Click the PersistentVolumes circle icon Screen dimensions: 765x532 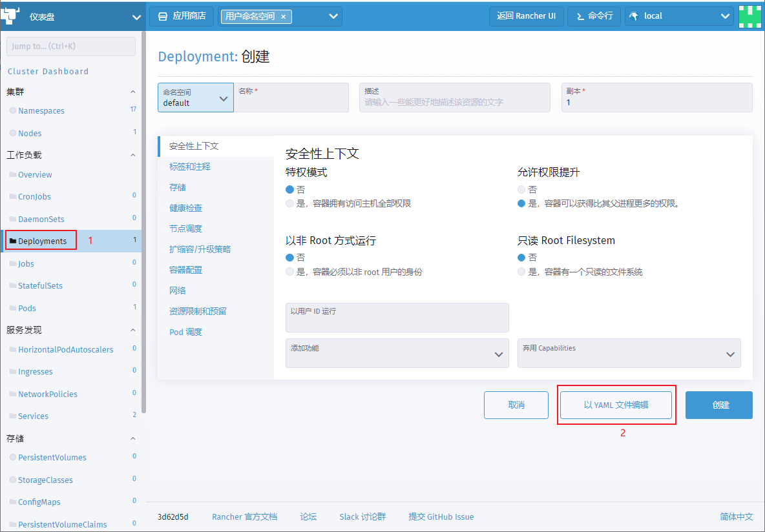pos(13,457)
